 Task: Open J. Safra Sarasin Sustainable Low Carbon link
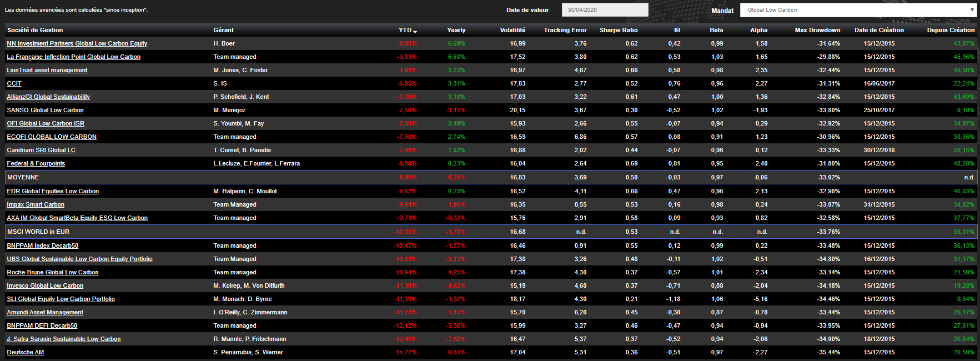click(x=64, y=339)
